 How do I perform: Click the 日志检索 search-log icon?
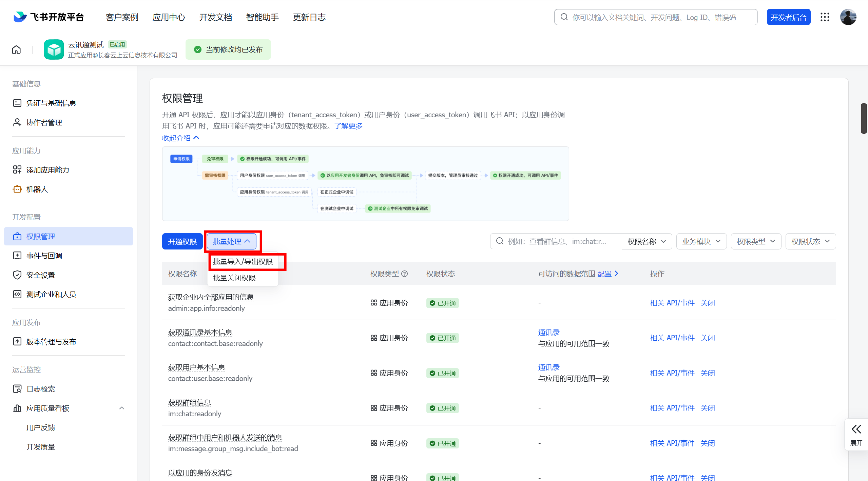point(17,389)
